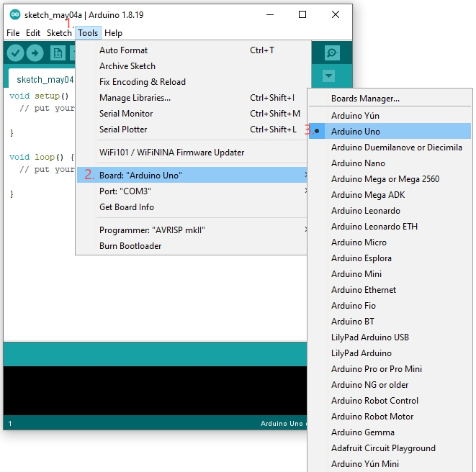Choose Burn Bootloader
The width and height of the screenshot is (476, 472).
[193, 245]
